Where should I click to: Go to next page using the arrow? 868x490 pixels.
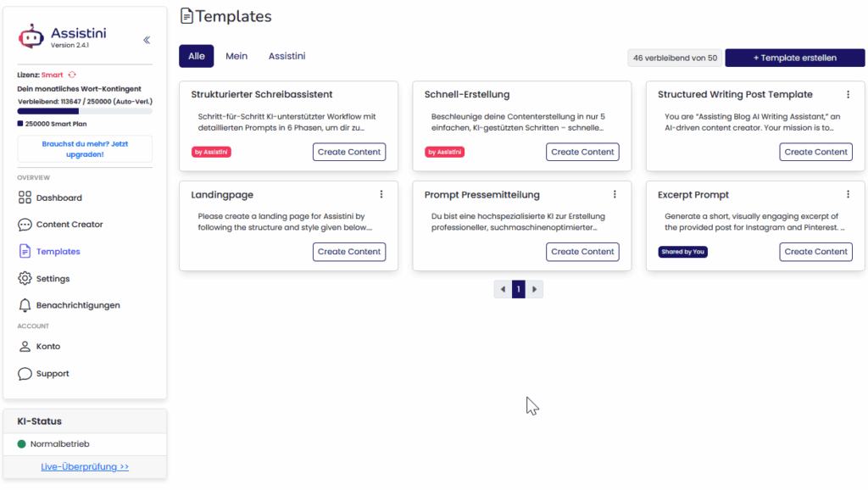(x=535, y=289)
